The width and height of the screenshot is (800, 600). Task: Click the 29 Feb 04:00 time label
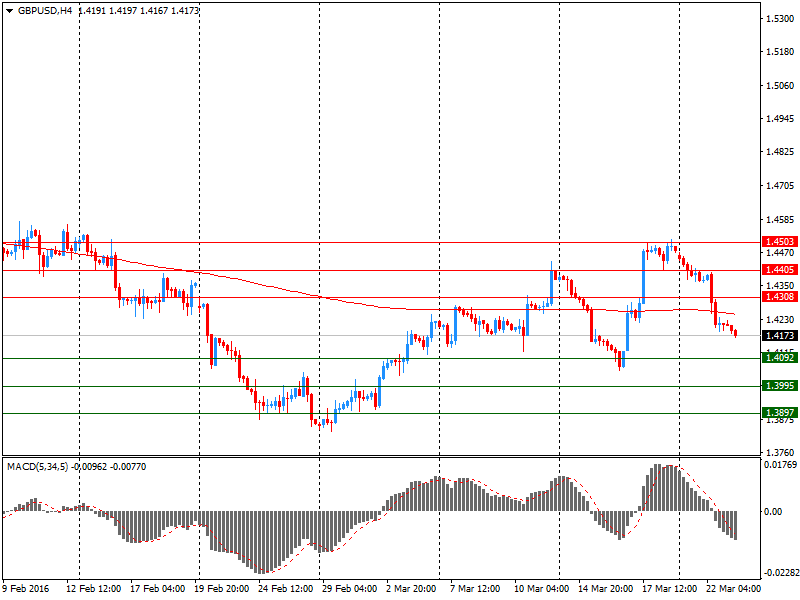coord(349,588)
